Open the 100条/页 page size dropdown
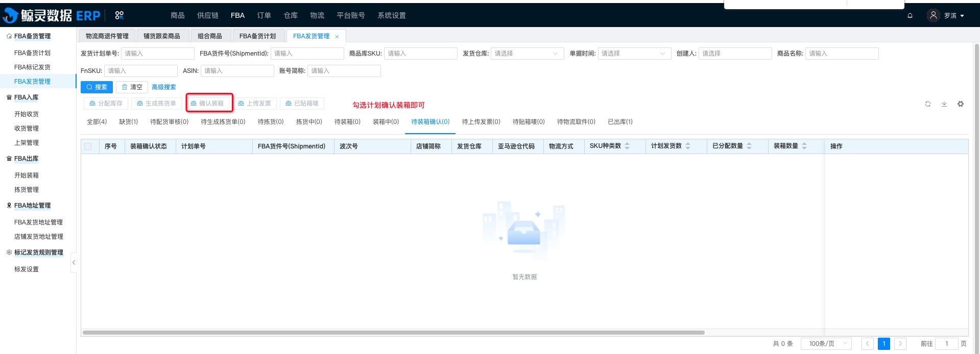The width and height of the screenshot is (980, 354). [826, 344]
